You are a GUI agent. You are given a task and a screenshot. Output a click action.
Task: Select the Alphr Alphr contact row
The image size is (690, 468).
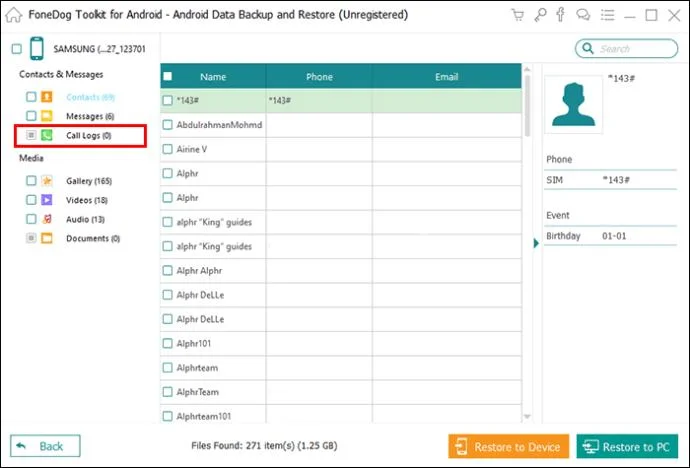(341, 271)
